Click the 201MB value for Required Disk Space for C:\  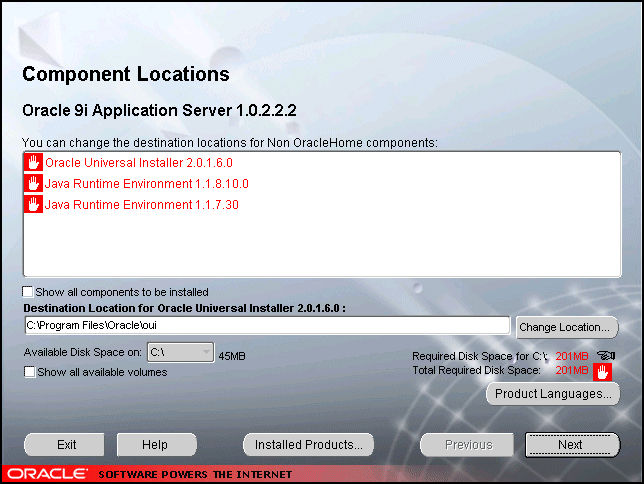(x=572, y=356)
